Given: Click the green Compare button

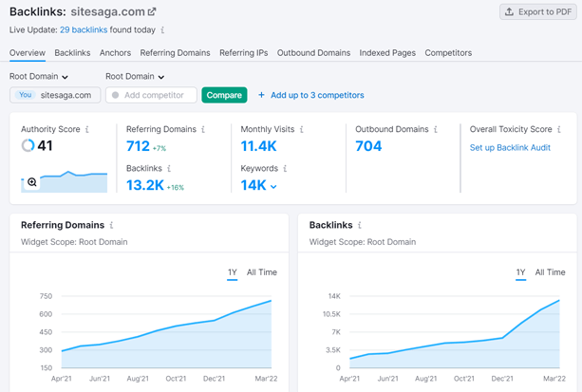Looking at the screenshot, I should [x=224, y=95].
